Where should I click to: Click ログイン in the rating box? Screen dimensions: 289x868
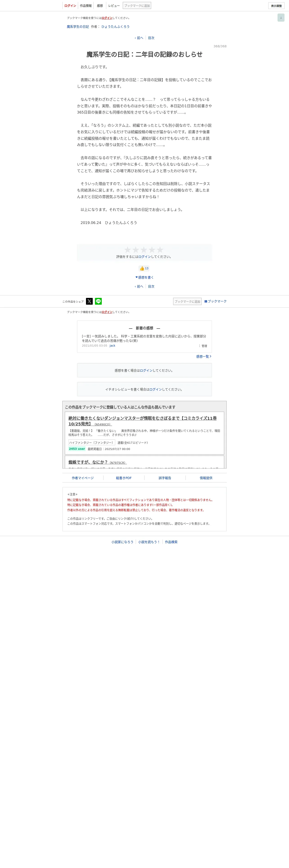pyautogui.click(x=145, y=257)
